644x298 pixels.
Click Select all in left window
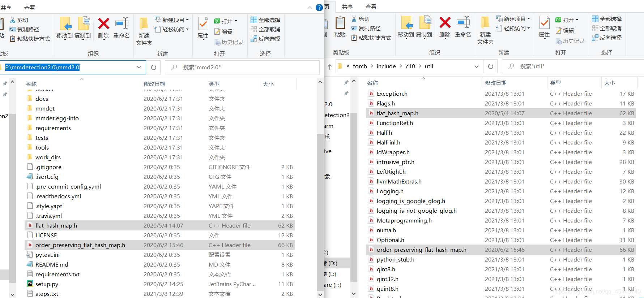point(265,20)
